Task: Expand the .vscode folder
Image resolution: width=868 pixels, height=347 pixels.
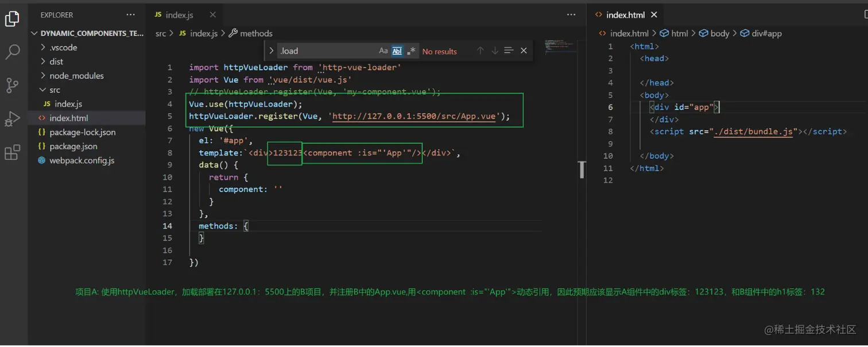Action: (x=87, y=48)
